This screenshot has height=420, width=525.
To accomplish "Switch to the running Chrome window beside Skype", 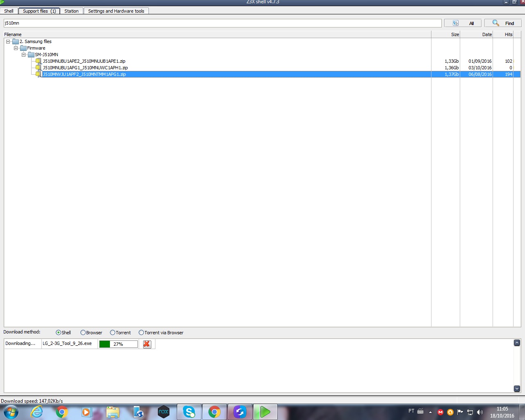I will coord(215,412).
